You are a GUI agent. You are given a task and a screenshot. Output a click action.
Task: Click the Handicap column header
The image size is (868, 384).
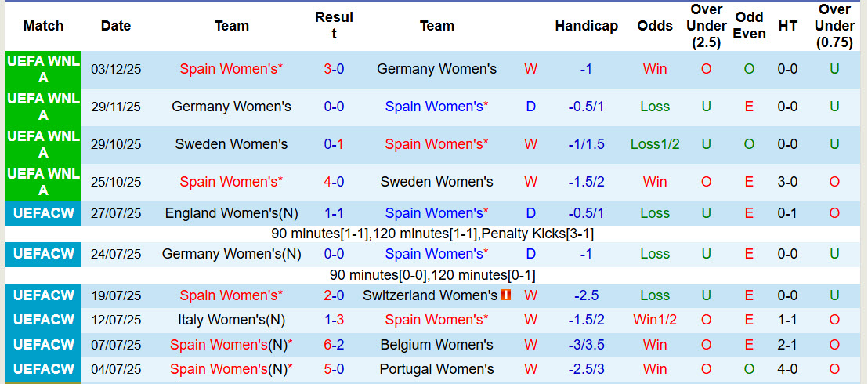tap(586, 26)
